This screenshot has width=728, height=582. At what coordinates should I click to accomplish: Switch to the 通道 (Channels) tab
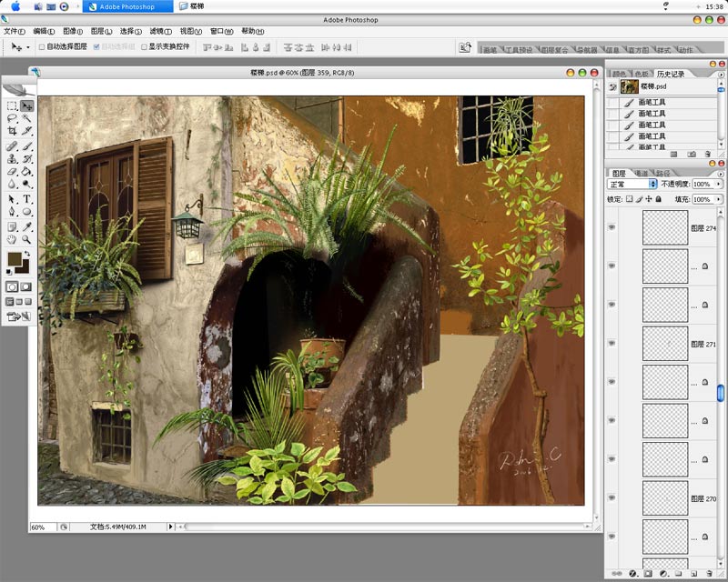pos(642,173)
